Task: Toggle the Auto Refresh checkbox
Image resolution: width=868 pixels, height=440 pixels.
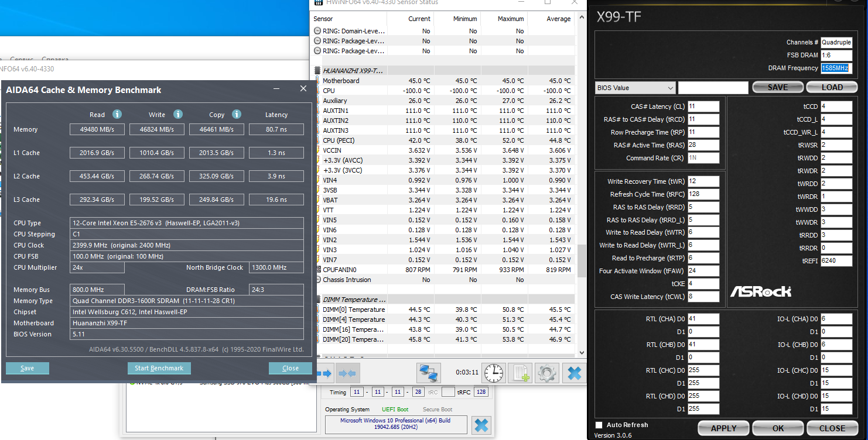Action: (x=599, y=425)
